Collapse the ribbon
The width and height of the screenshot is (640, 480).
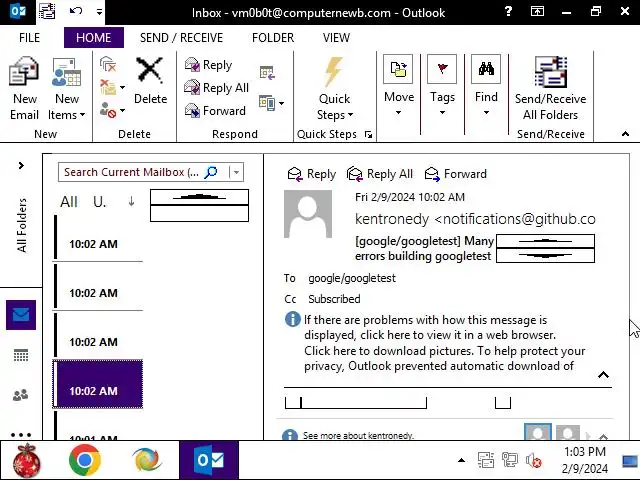click(x=625, y=134)
